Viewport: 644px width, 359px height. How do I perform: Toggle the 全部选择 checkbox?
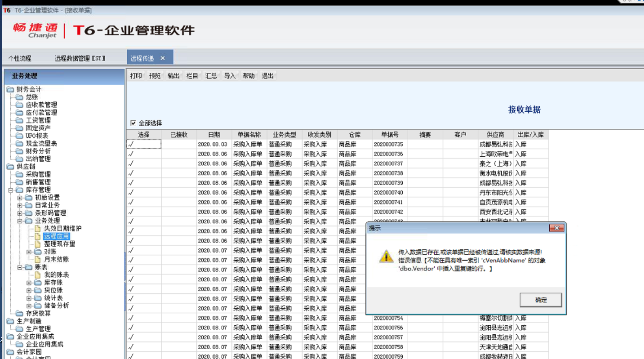133,123
